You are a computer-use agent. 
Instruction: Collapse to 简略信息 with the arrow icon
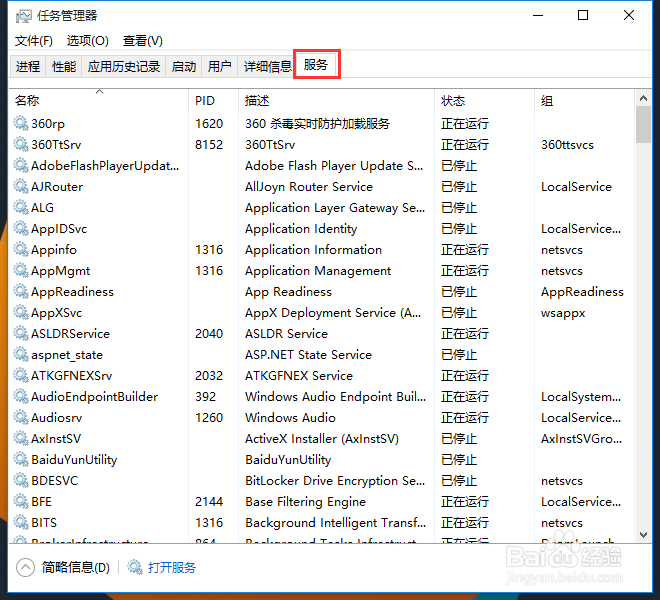point(25,567)
